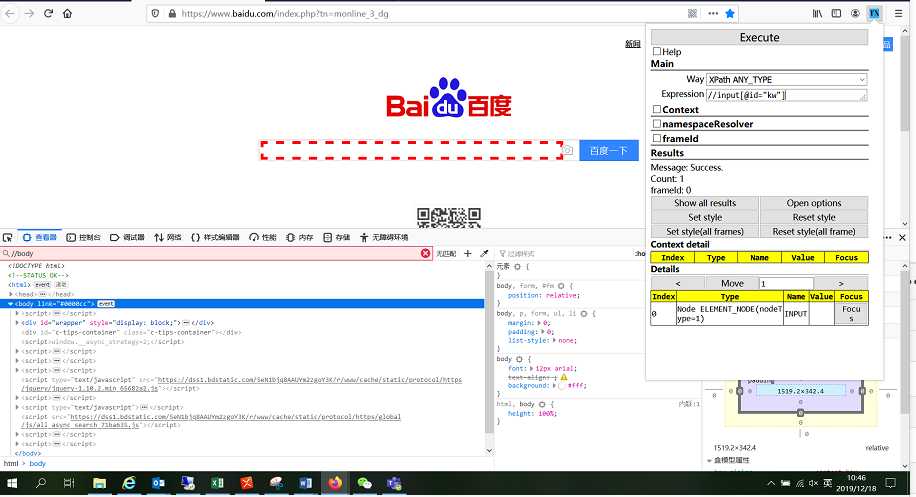Viewport: 916px width, 497px height.
Task: Expand the margin property in body rule
Action: [x=539, y=322]
